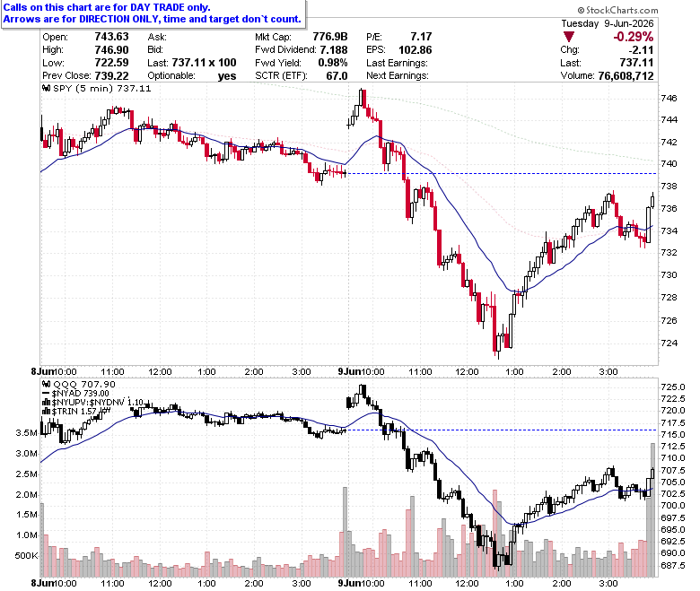Viewport: 700px width, 591px height.
Task: Click the QQQ candlestick legend icon
Action: click(46, 384)
